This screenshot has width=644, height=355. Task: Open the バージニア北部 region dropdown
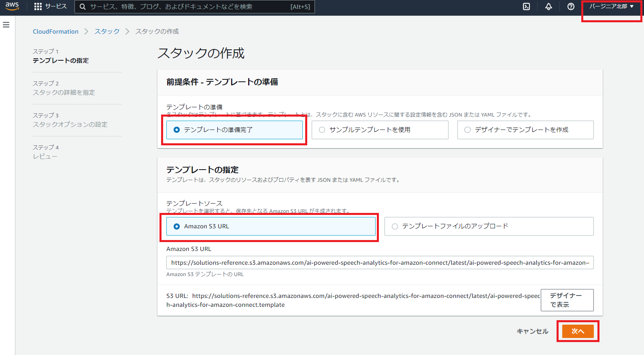click(x=612, y=6)
